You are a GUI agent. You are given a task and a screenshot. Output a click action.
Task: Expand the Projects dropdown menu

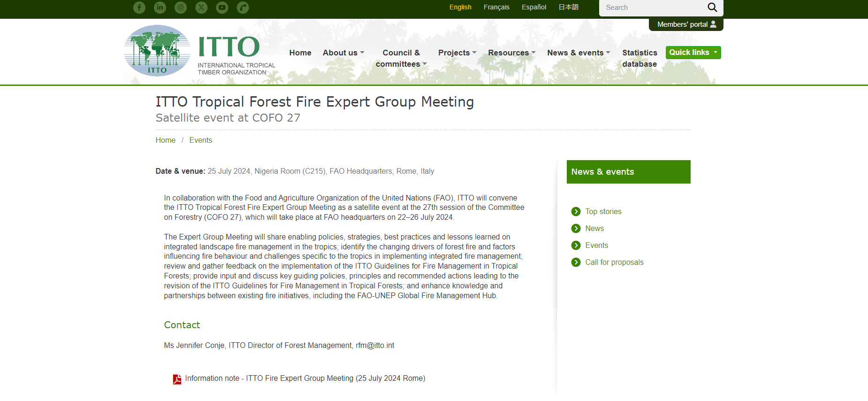coord(457,53)
